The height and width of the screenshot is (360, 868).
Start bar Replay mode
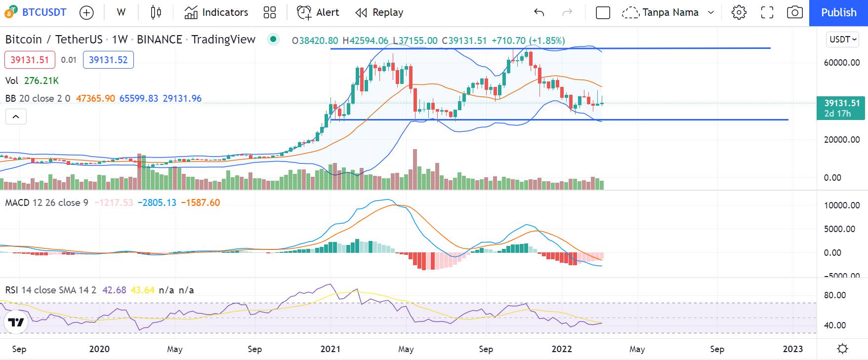(x=379, y=12)
